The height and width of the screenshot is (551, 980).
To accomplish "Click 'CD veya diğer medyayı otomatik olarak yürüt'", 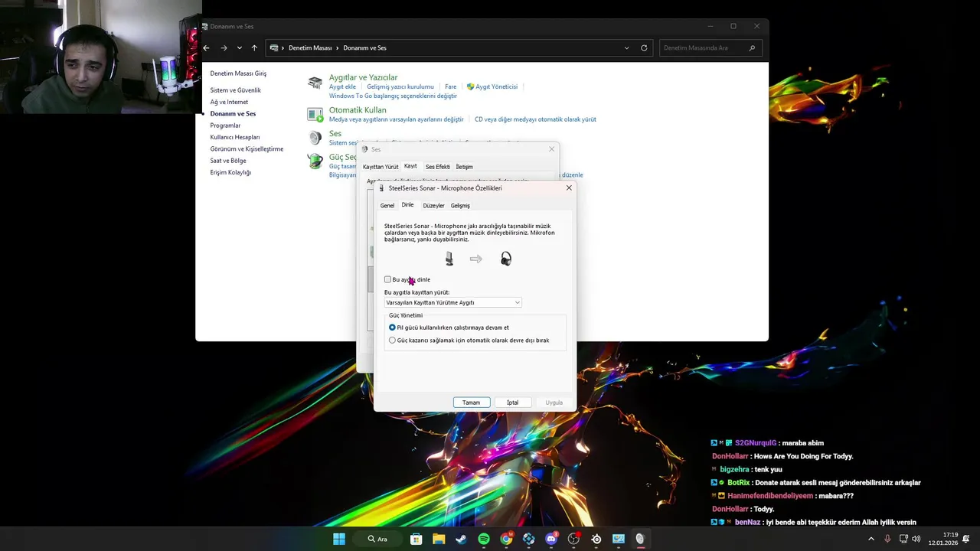I will click(x=535, y=119).
